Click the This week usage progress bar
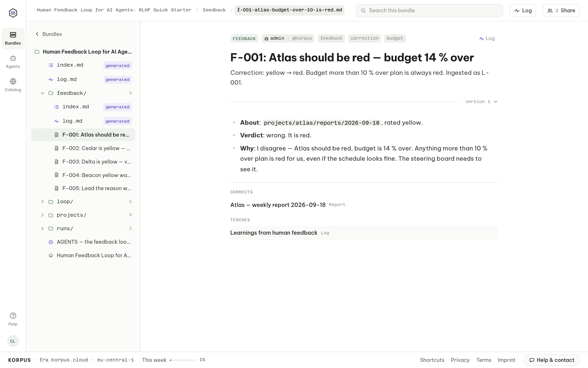Image resolution: width=588 pixels, height=368 pixels. 183,360
